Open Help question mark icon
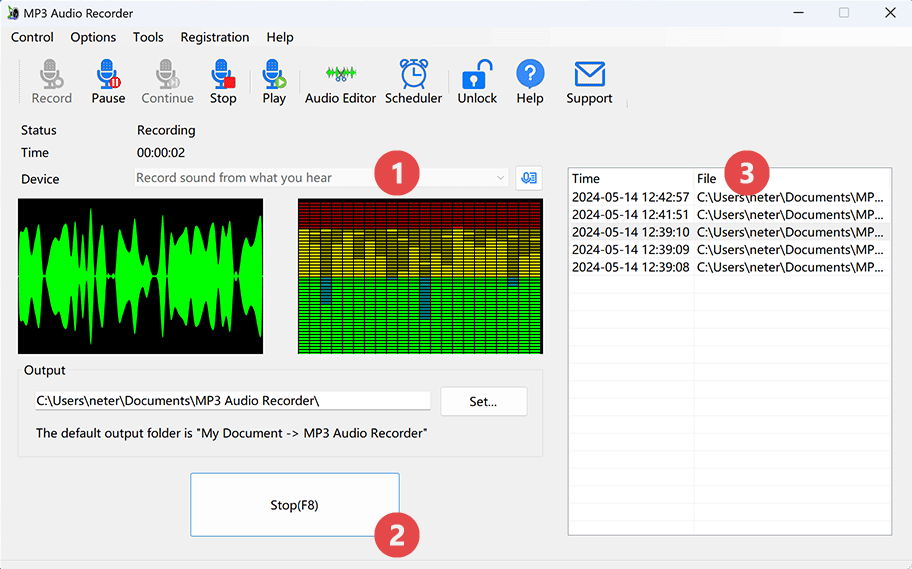 click(530, 74)
